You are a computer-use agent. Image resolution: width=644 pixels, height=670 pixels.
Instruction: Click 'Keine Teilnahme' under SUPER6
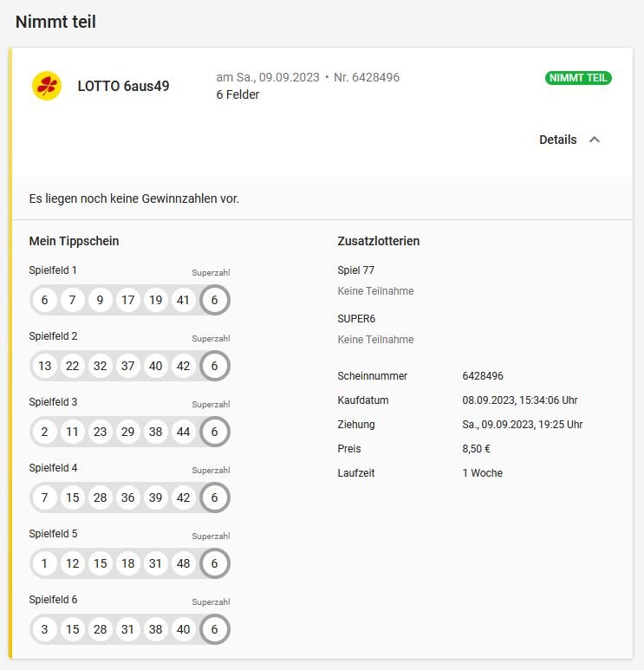coord(375,340)
